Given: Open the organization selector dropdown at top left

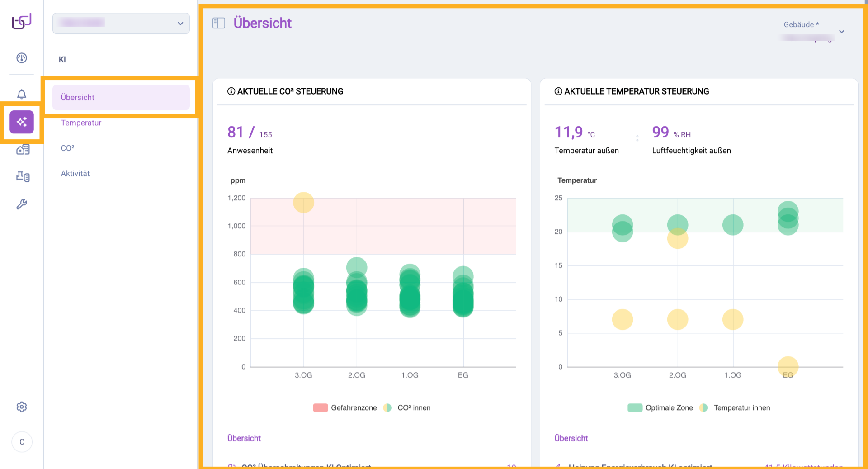Looking at the screenshot, I should (x=121, y=24).
